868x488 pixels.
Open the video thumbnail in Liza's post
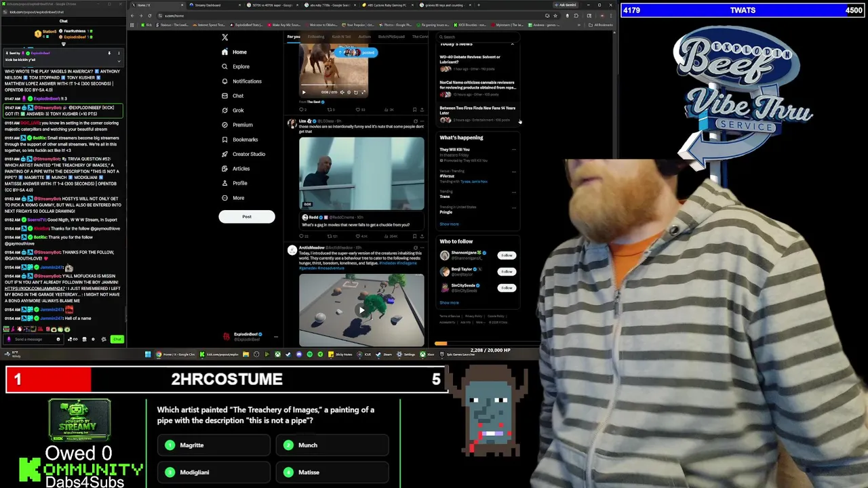point(361,174)
